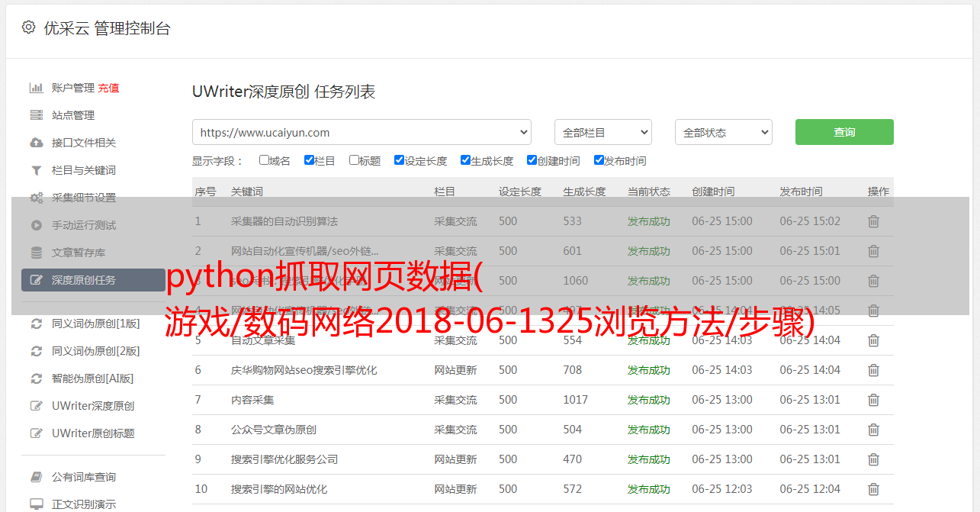The width and height of the screenshot is (980, 512).
Task: Open the 全部栏目 dropdown
Action: click(x=603, y=132)
